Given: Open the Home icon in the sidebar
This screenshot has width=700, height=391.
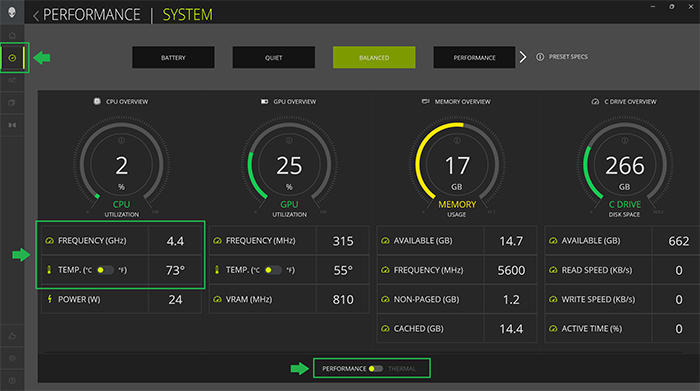Looking at the screenshot, I should click(12, 35).
